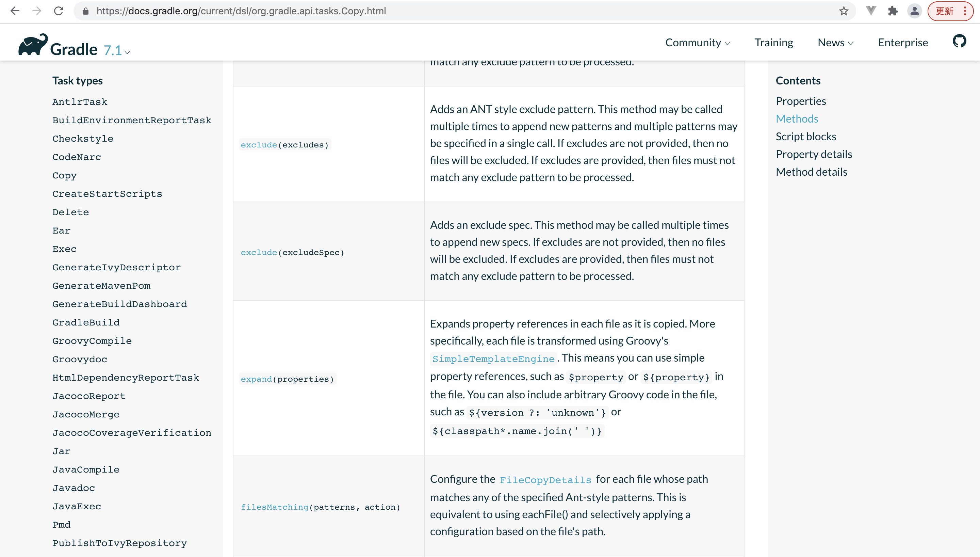This screenshot has height=557, width=980.
Task: Switch to the Training section
Action: (773, 43)
